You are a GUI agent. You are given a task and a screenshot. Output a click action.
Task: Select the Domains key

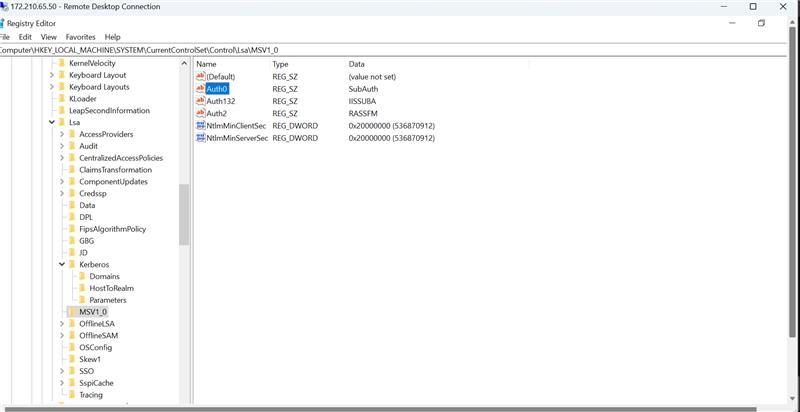click(x=105, y=276)
